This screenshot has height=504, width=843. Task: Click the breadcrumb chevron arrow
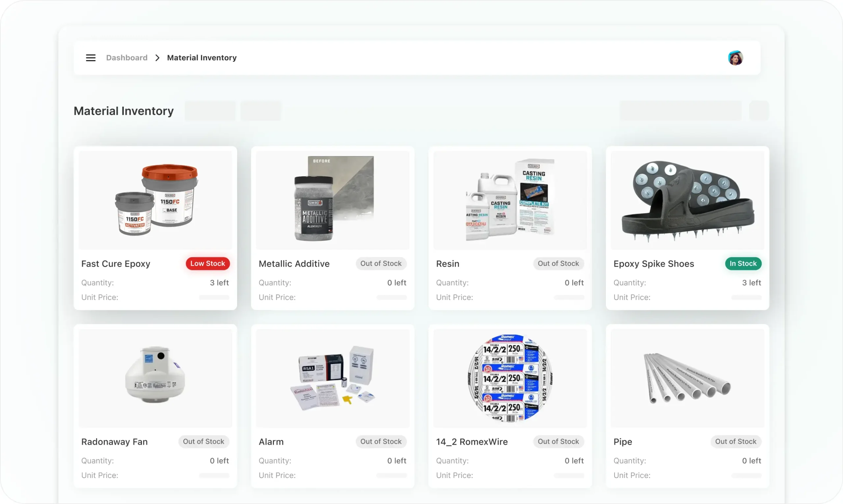click(x=157, y=58)
